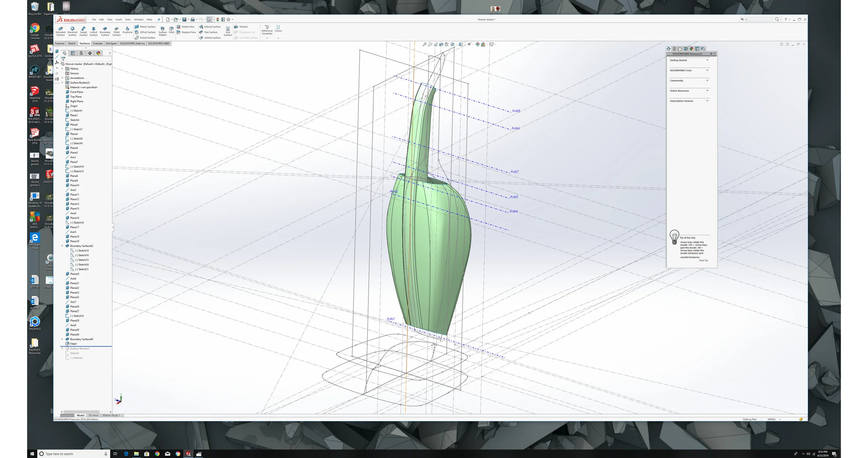
Task: Click the Thicken tool
Action: click(x=241, y=27)
